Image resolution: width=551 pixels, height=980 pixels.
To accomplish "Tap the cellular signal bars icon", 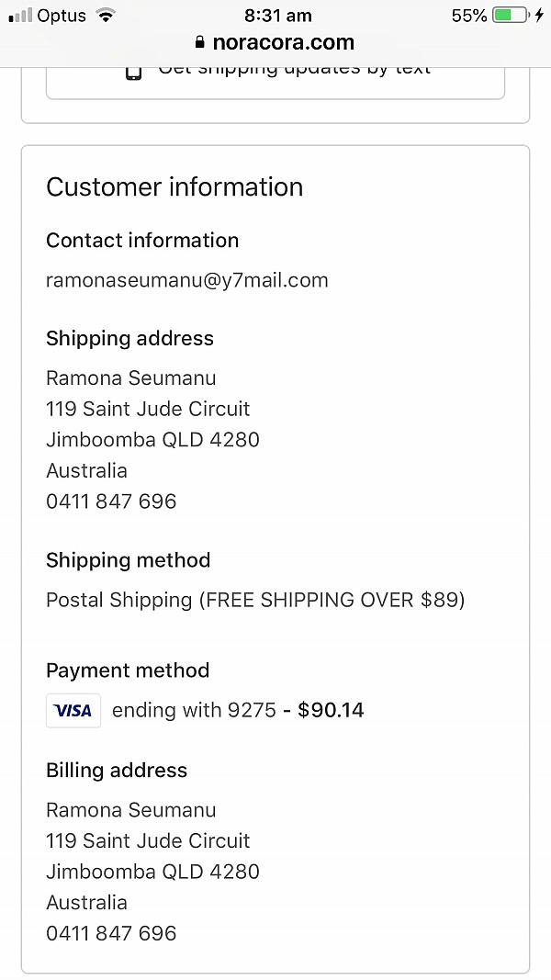I will click(20, 16).
